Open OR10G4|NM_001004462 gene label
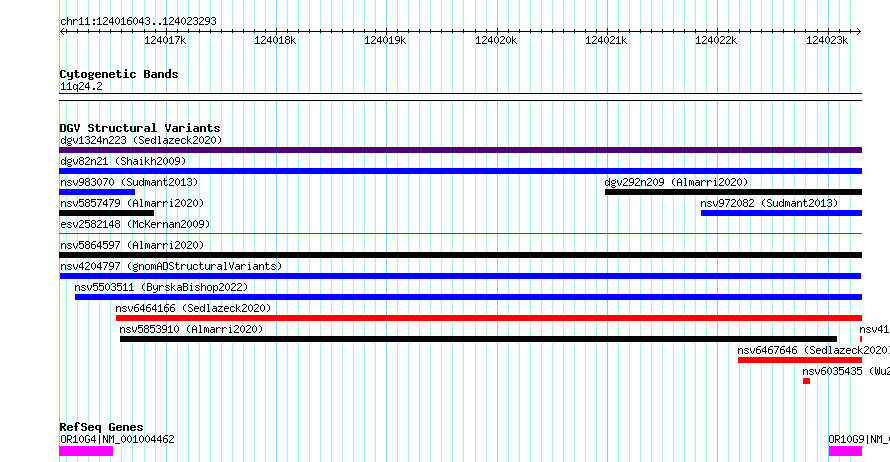The image size is (890, 462). pos(117,439)
